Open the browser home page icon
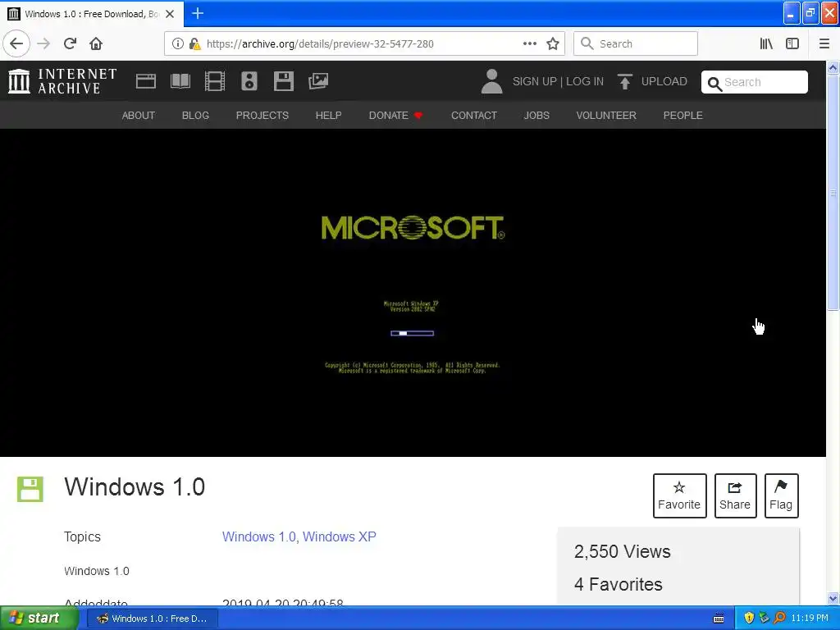This screenshot has height=630, width=840. 96,43
